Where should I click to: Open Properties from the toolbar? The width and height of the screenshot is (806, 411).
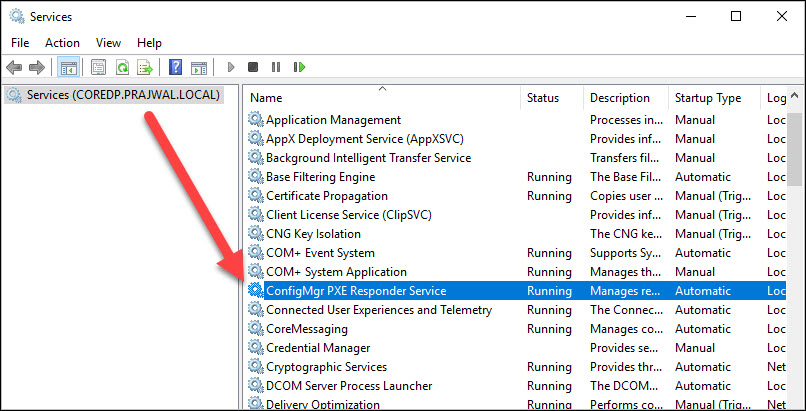98,68
